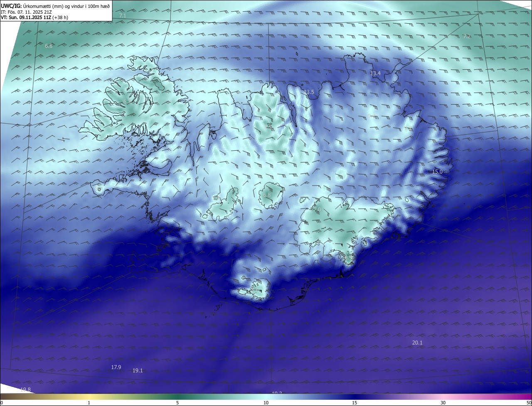
Task: Click the 13.4 value label on the map
Action: (x=375, y=73)
